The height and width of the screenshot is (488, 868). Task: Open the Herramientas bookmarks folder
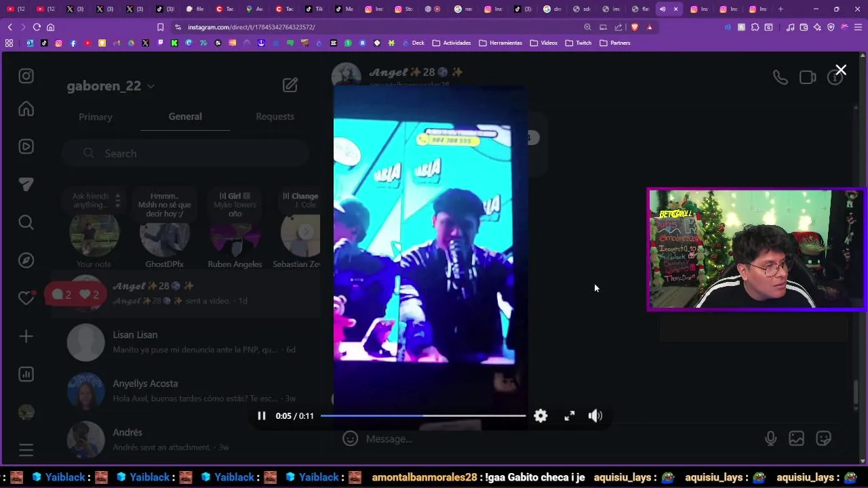point(500,43)
